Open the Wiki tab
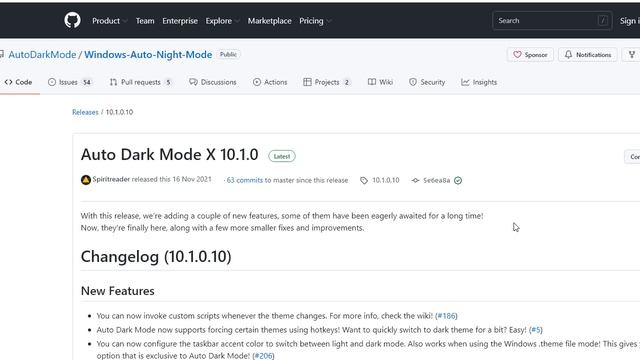 coord(380,82)
